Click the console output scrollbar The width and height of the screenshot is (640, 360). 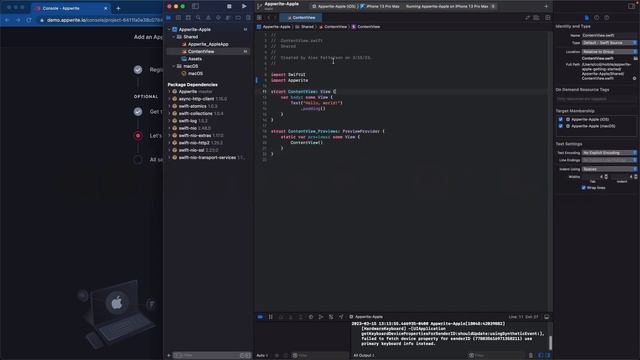pos(550,342)
